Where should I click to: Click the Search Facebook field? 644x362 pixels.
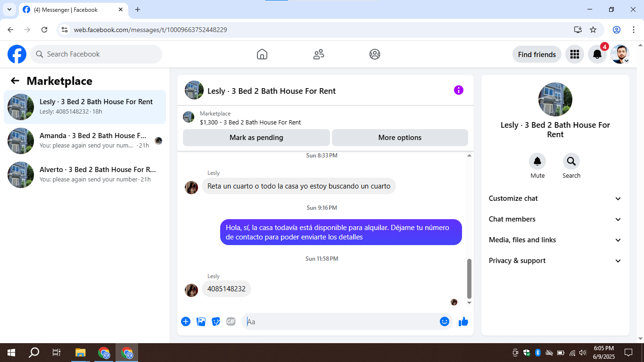coord(96,54)
